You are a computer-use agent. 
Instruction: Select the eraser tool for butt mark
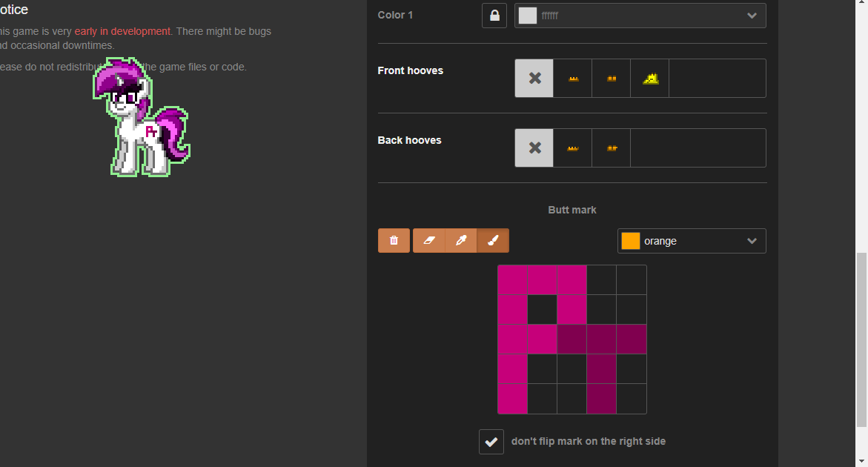429,241
